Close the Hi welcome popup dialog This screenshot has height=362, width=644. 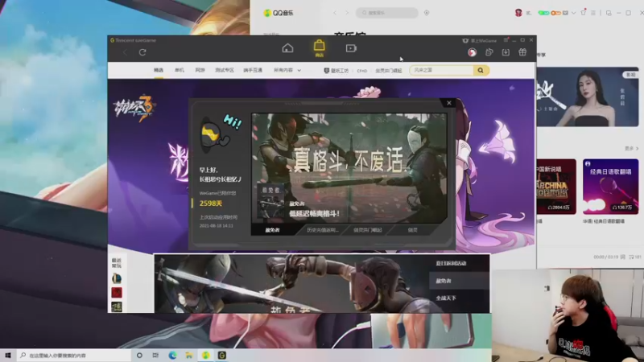[x=449, y=103]
